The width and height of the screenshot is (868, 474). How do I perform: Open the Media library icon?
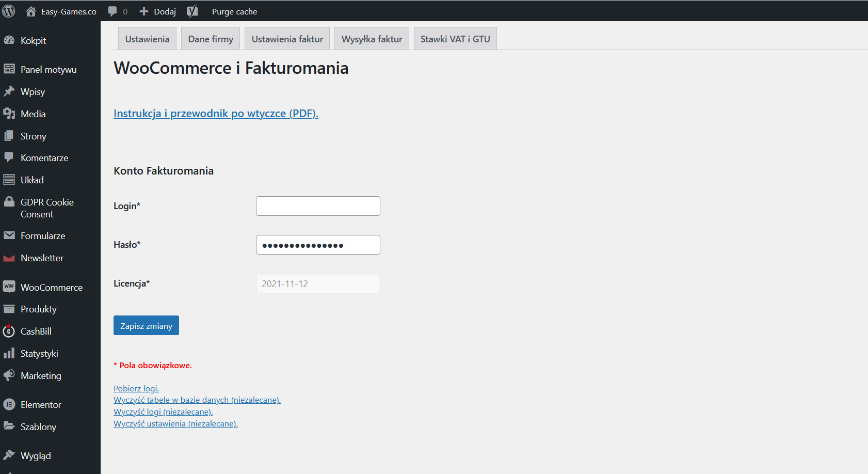(x=9, y=114)
